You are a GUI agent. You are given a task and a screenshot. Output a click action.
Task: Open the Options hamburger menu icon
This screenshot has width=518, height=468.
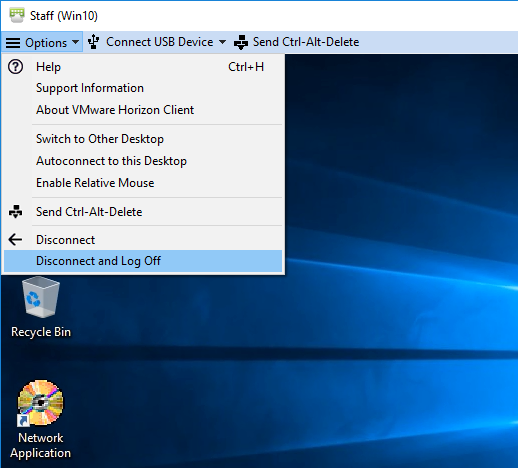click(x=13, y=43)
